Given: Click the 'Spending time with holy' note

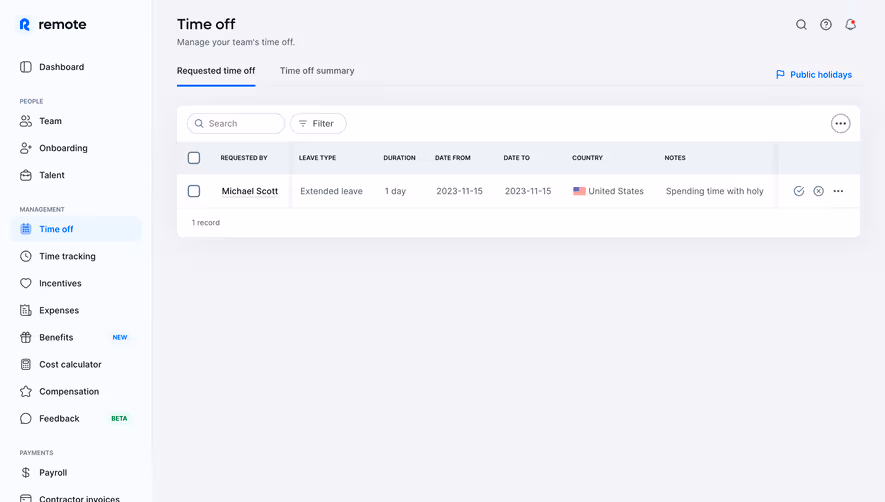Looking at the screenshot, I should (715, 191).
